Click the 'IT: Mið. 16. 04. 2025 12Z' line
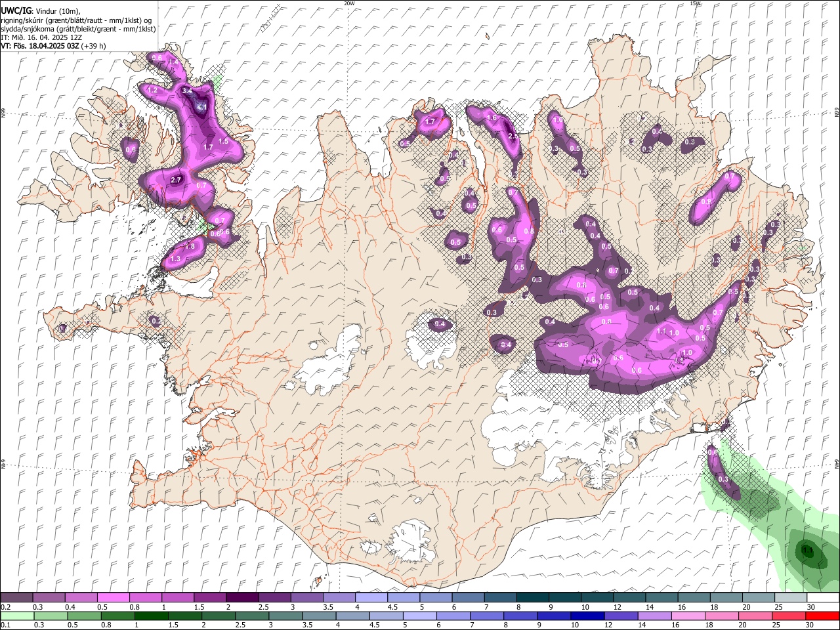 (x=41, y=37)
